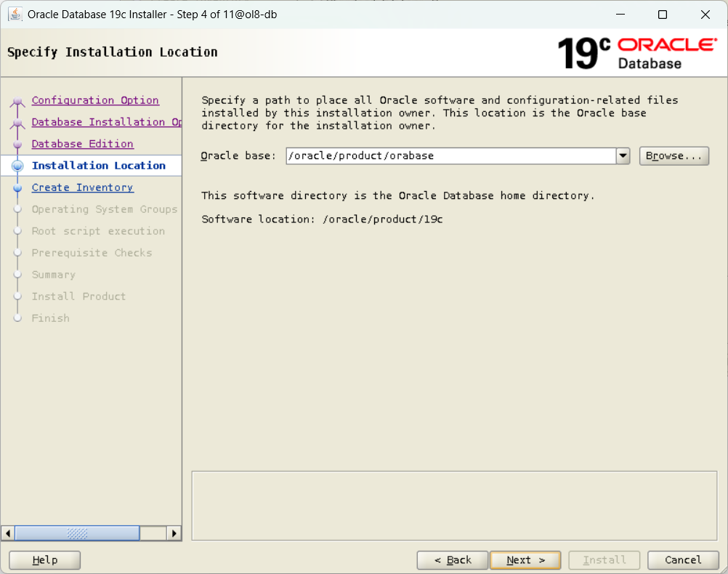Open the Database Edition step
Screen dimensions: 728x574
tap(83, 144)
